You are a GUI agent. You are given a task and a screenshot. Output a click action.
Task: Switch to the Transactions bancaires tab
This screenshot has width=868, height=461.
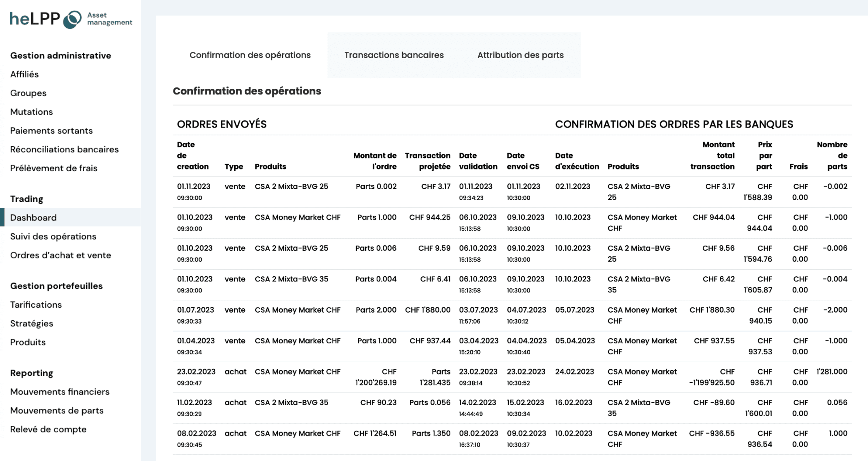click(x=394, y=55)
